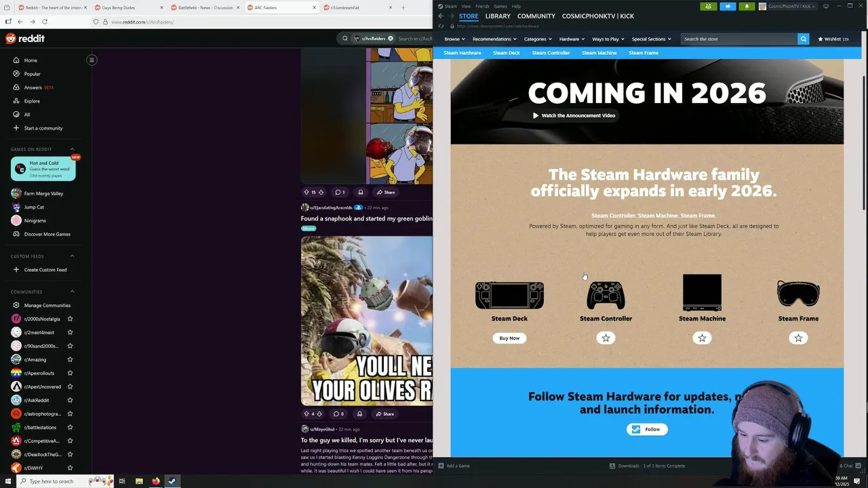Upvote the first post with 15 votes

306,192
